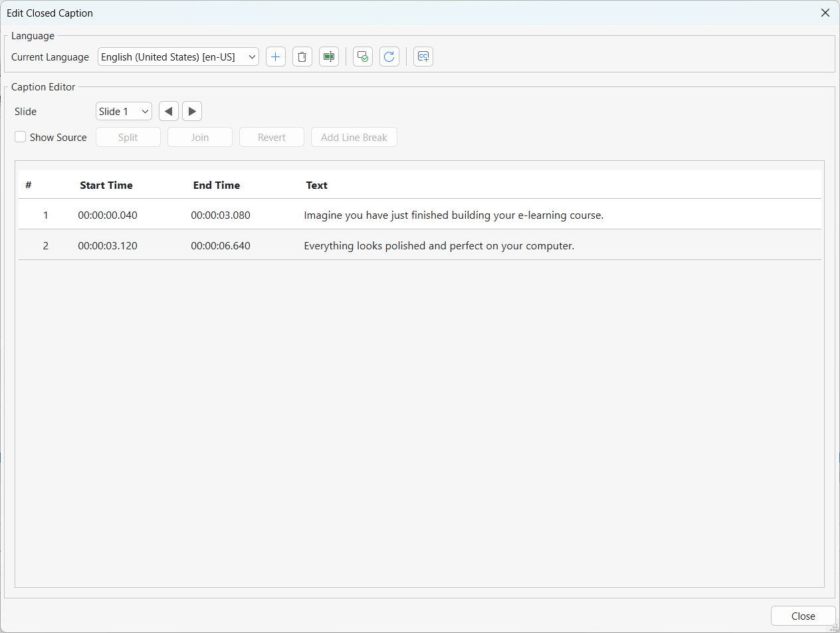Select start time 00:00:00.040
The height and width of the screenshot is (633, 840).
(108, 215)
